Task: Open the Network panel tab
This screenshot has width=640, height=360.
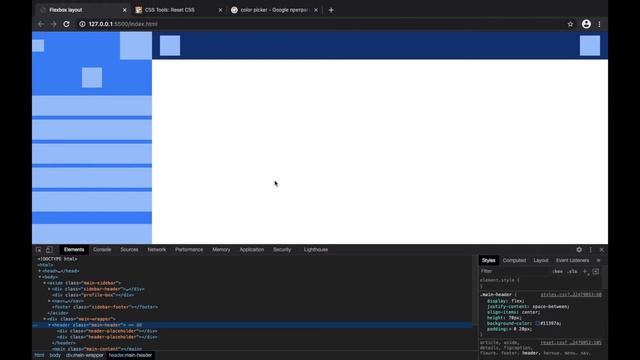Action: point(157,250)
